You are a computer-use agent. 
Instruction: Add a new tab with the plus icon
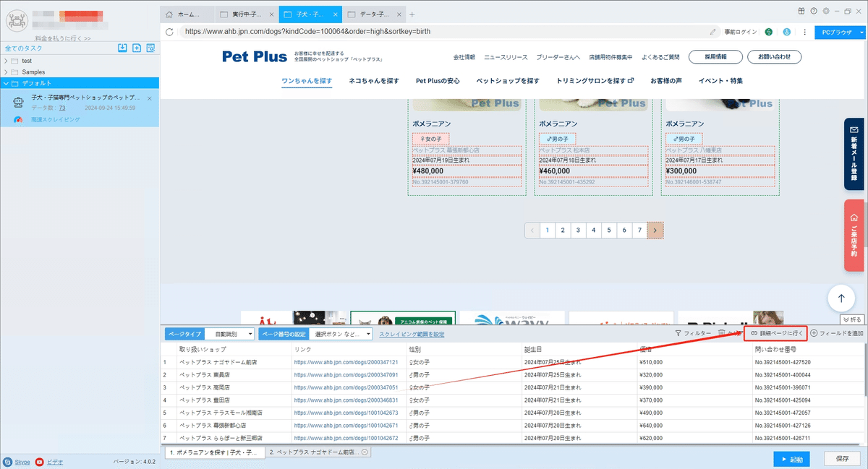pos(412,14)
